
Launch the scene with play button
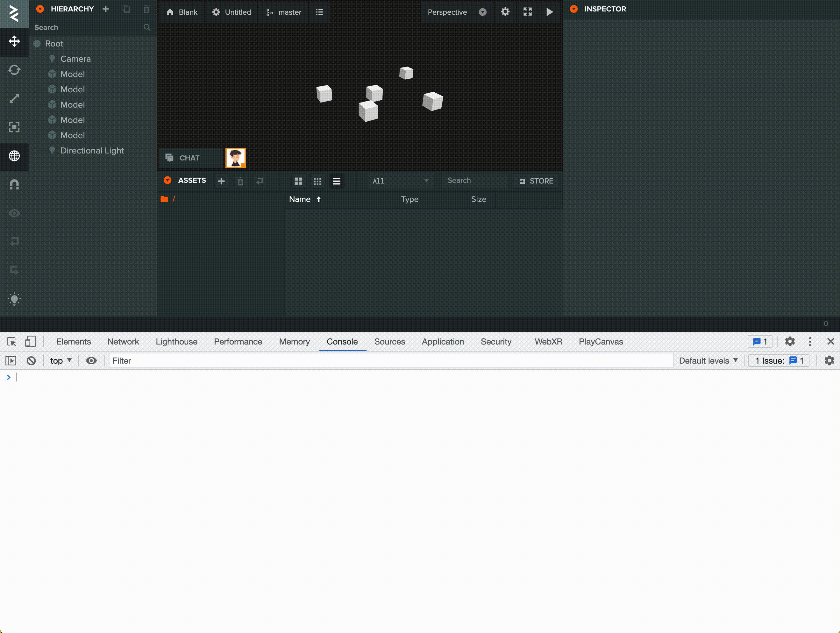click(x=549, y=12)
